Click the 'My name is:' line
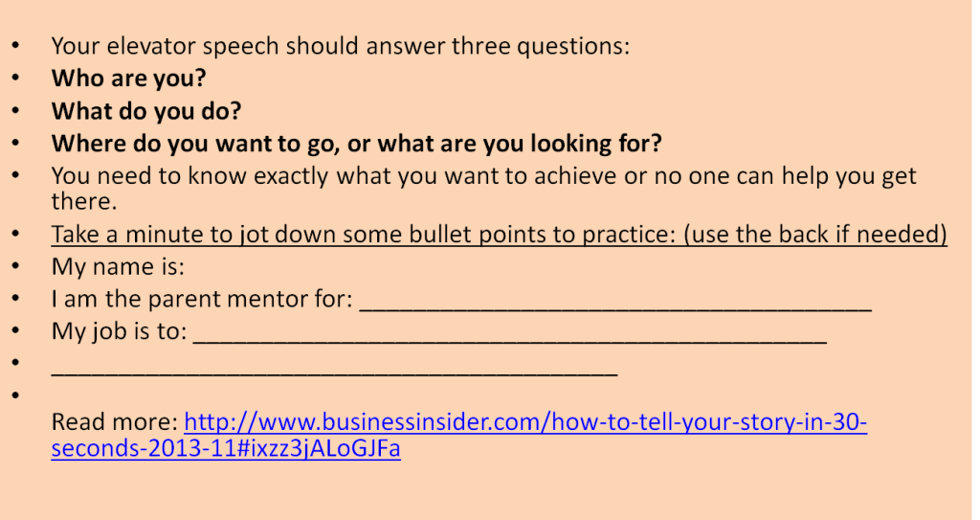980x520 pixels. click(118, 266)
